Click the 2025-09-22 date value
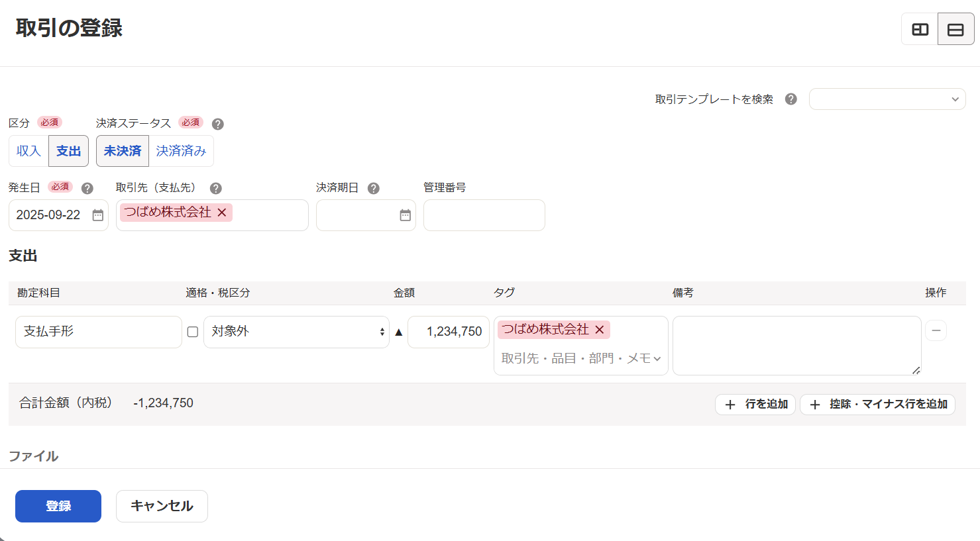The image size is (980, 541). point(48,215)
